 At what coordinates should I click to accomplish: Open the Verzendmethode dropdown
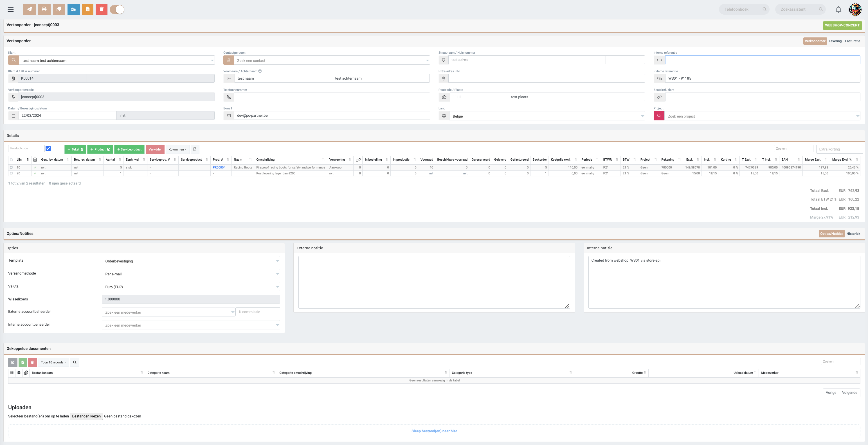[191, 273]
